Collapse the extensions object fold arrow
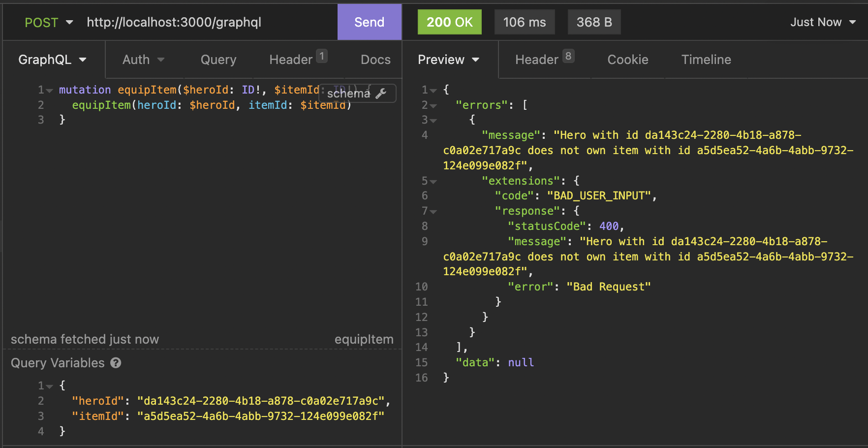 coord(433,181)
